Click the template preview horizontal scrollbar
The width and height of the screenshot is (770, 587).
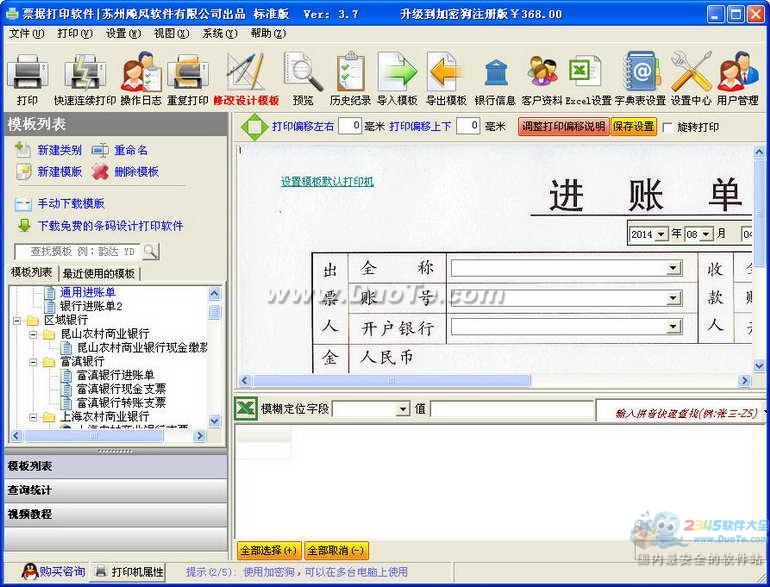click(x=391, y=381)
